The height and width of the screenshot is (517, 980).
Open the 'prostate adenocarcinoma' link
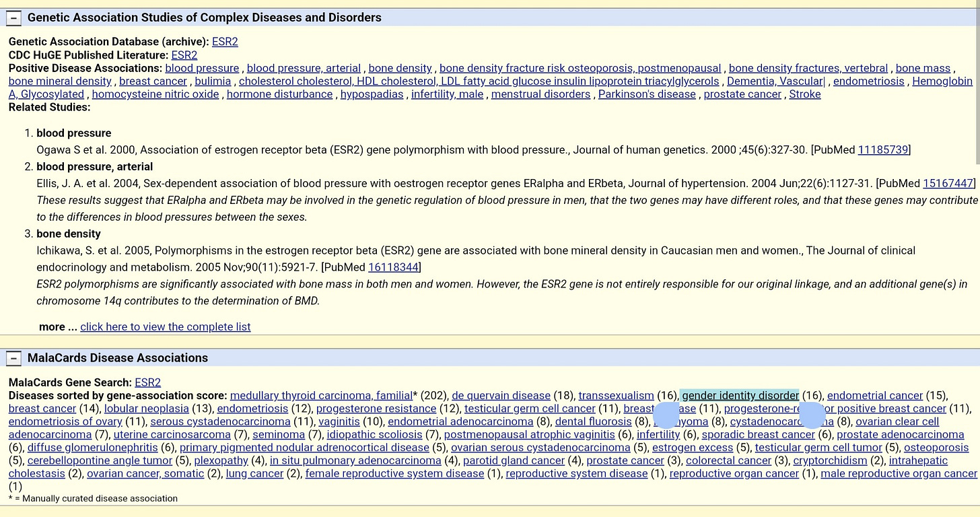[x=901, y=435]
